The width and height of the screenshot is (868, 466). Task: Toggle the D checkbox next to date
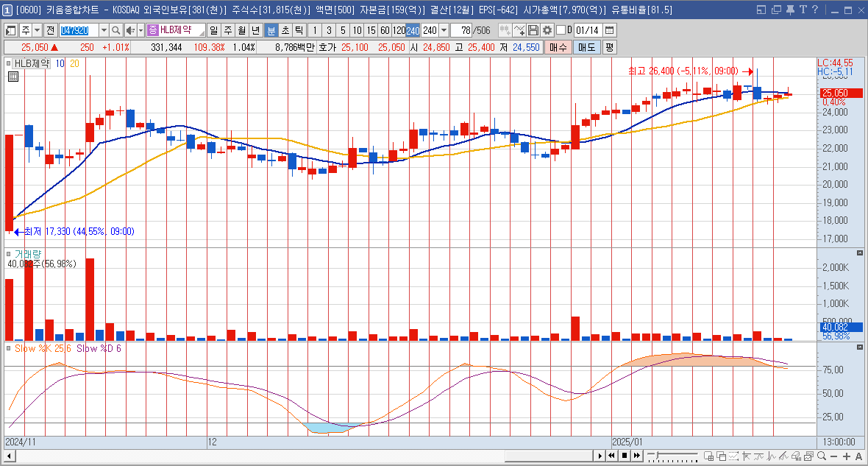click(x=561, y=30)
